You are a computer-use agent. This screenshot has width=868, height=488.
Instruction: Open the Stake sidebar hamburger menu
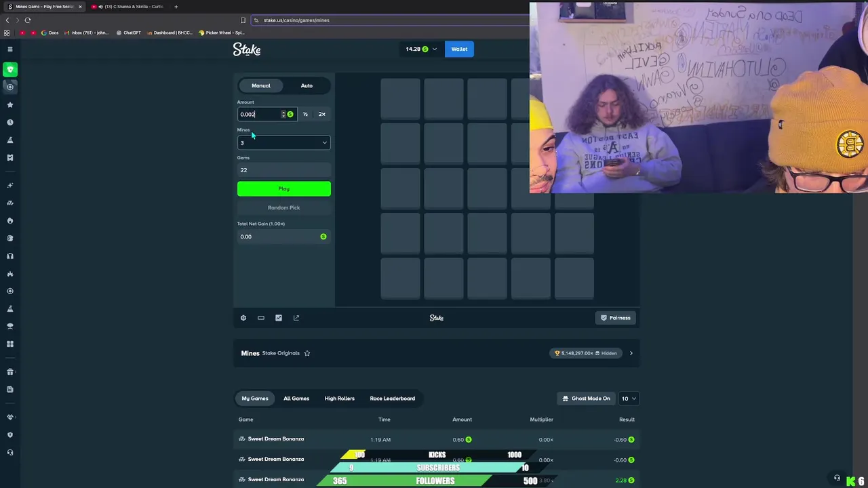9,49
